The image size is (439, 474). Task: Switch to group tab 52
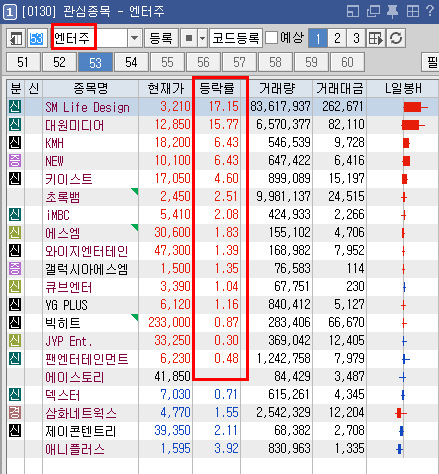coord(59,62)
